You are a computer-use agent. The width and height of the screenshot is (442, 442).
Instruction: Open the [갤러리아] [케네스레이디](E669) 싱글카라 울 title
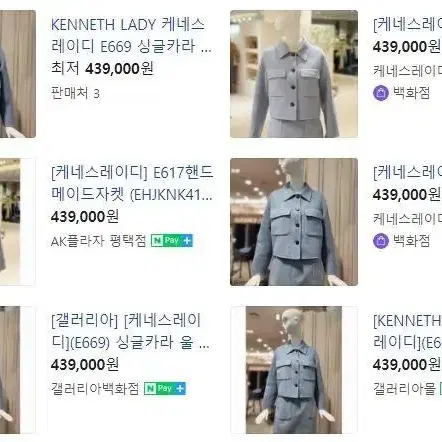[x=130, y=331]
